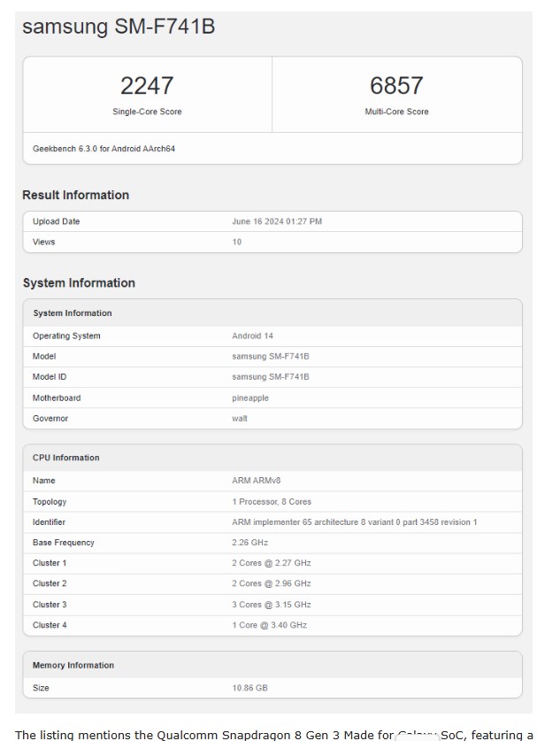This screenshot has height=741, width=560.
Task: Select the 10.86 GB memory value
Action: click(249, 688)
